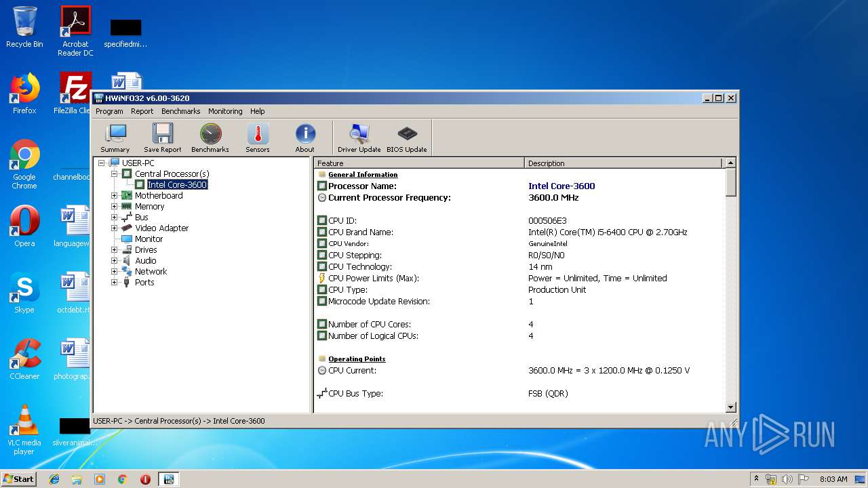Viewport: 868px width, 488px height.
Task: Click the volume speaker tray icon
Action: [x=787, y=479]
